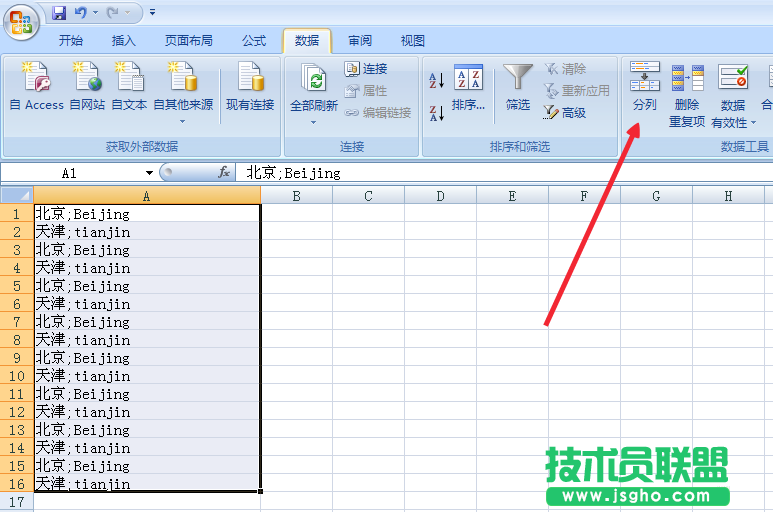Open the 属性 properties button
The image size is (773, 512).
click(x=366, y=91)
